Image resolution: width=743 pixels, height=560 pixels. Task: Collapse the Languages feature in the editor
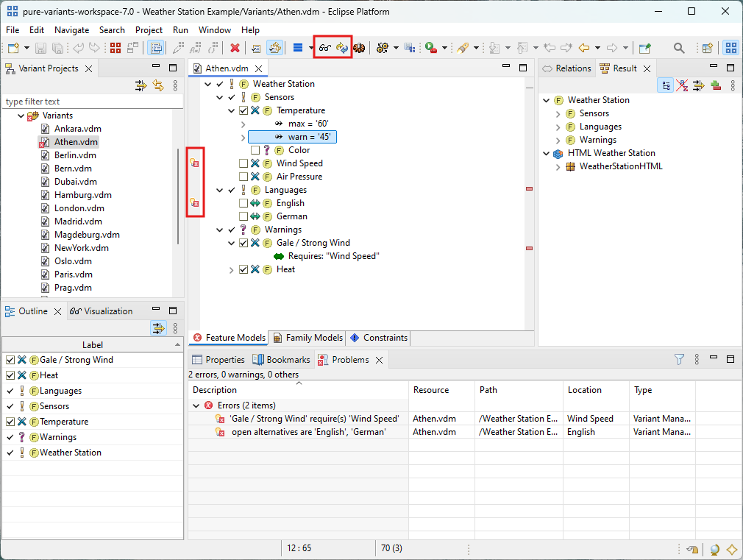219,190
